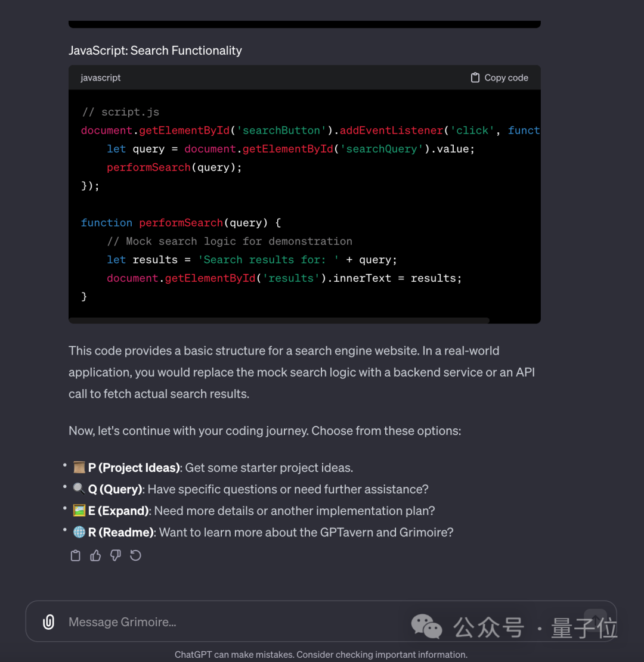The height and width of the screenshot is (662, 644).
Task: Click the magnifying glass emoji beside Query
Action: click(x=79, y=489)
